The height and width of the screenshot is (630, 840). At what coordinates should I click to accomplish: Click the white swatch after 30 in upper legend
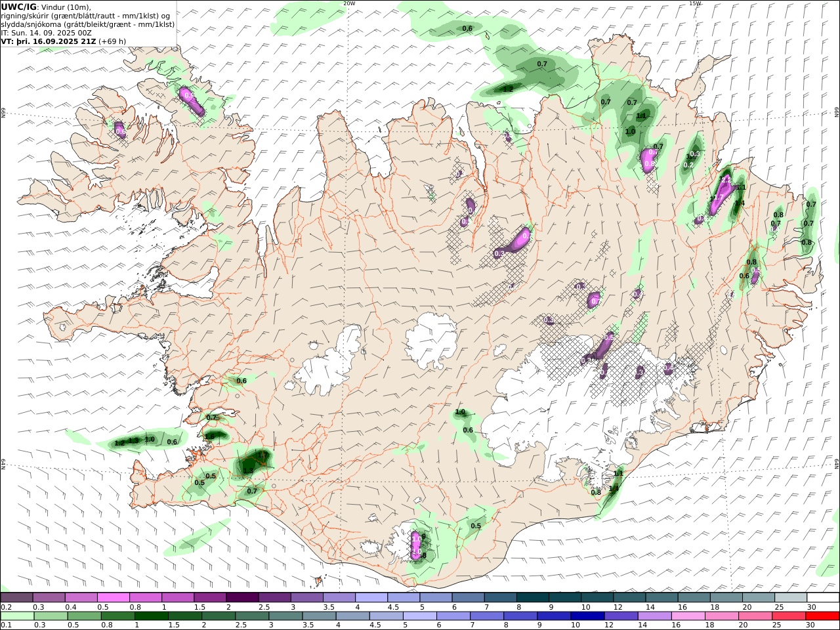[822, 597]
